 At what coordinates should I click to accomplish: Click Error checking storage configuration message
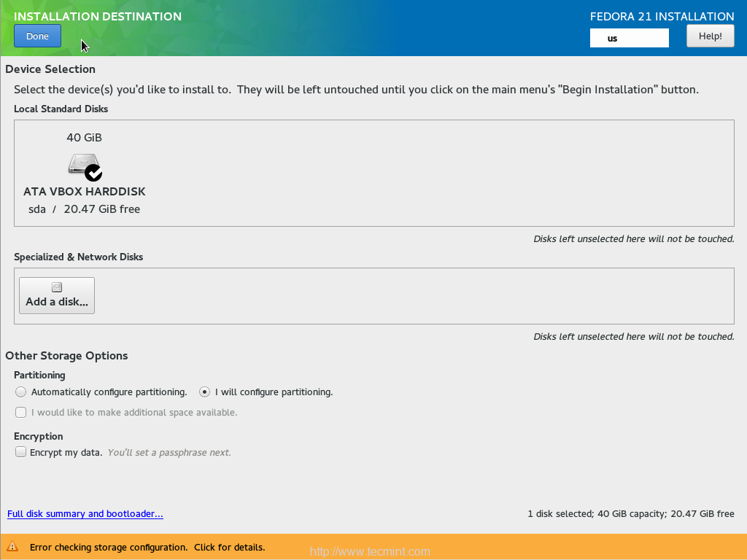(147, 547)
